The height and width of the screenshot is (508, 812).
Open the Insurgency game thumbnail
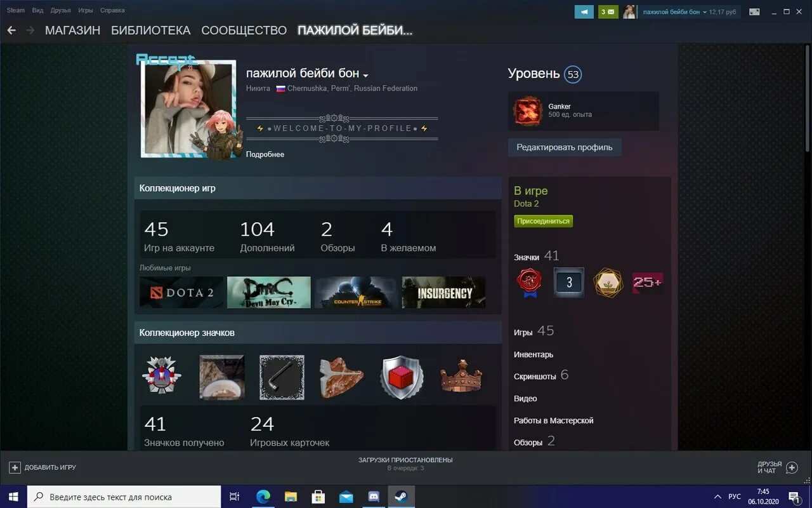click(443, 292)
